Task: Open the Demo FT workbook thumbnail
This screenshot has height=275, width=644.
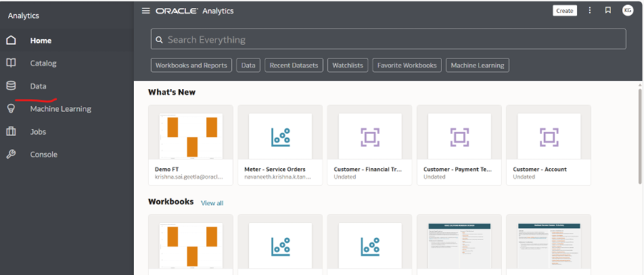Action: point(190,135)
